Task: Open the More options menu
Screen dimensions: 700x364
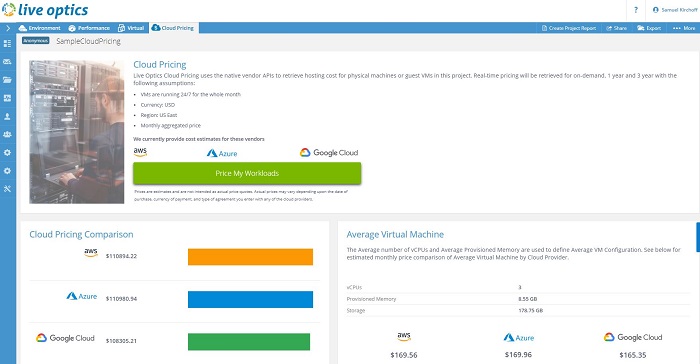Action: [x=684, y=28]
